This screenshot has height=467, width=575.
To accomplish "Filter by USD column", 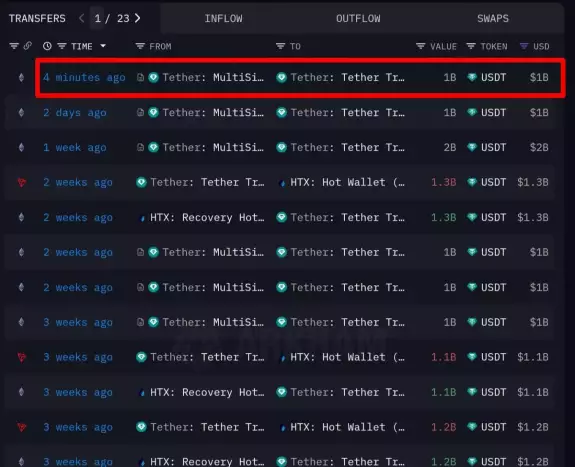I will click(x=524, y=46).
